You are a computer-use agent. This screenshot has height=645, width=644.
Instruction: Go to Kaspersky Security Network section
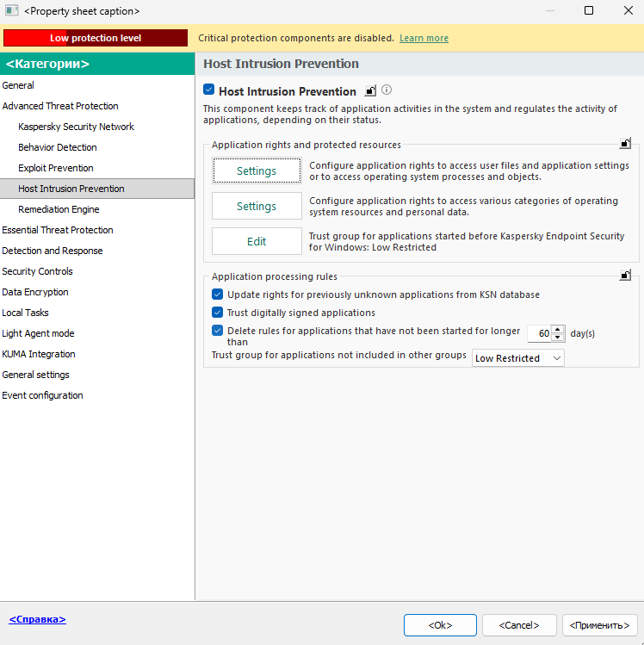(x=76, y=127)
